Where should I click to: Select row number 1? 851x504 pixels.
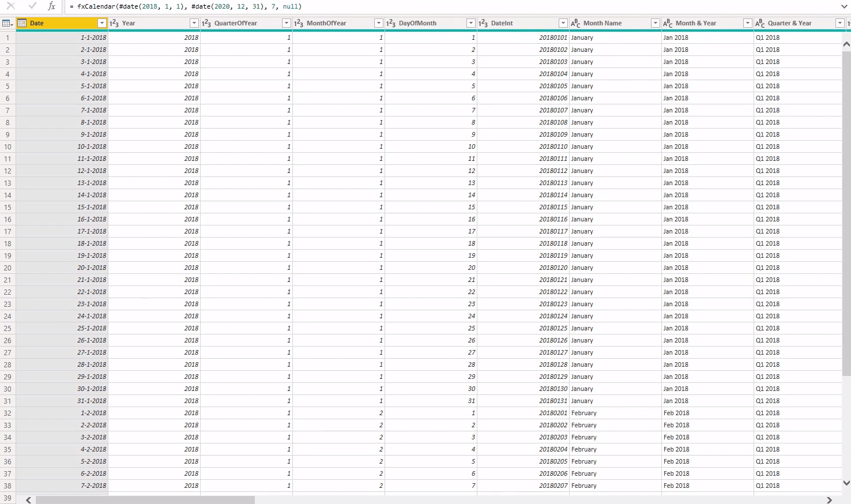click(7, 37)
